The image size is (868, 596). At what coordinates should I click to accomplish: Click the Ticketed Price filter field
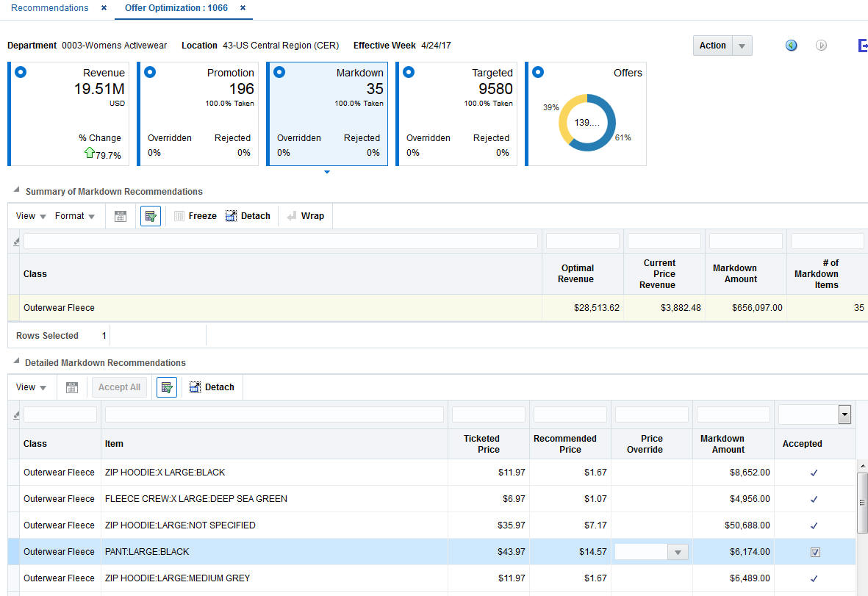pyautogui.click(x=488, y=414)
